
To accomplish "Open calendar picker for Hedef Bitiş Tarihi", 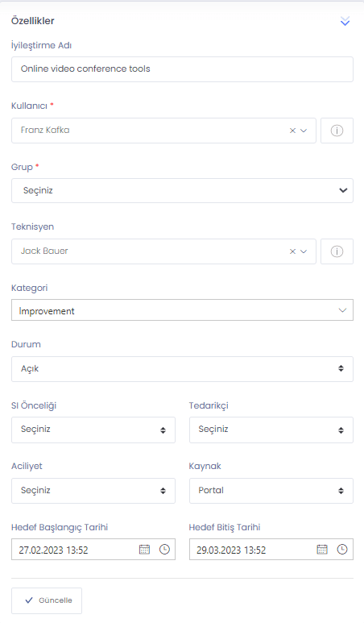I will (x=322, y=550).
